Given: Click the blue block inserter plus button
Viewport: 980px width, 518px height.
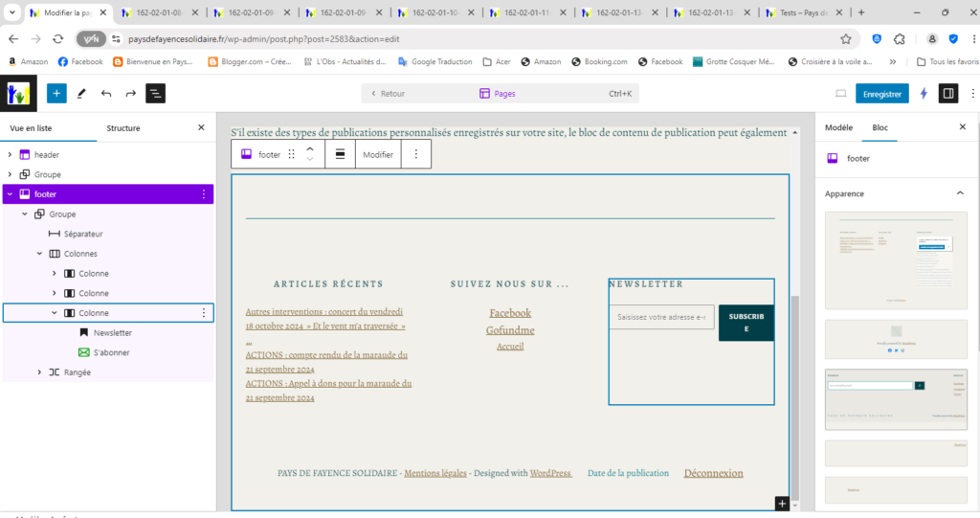Looking at the screenshot, I should (x=56, y=94).
